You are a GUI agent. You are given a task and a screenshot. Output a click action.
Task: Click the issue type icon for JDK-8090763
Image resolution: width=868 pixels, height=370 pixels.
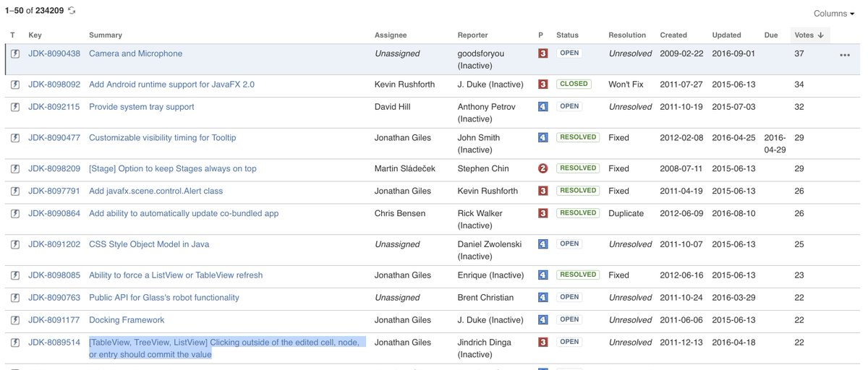(15, 298)
